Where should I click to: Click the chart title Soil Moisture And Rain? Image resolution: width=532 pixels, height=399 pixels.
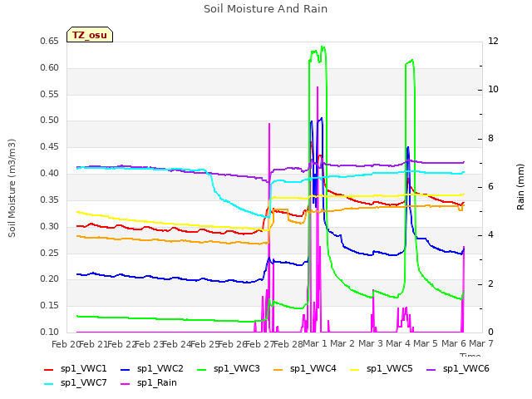(266, 9)
